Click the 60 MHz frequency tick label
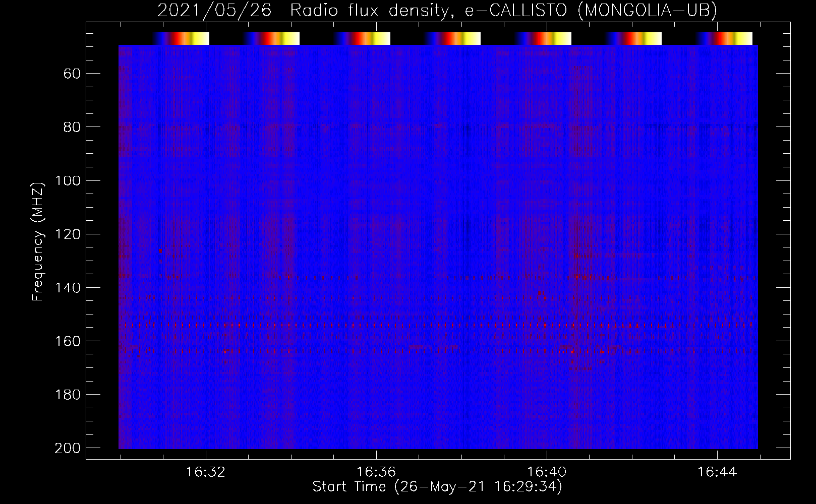The image size is (816, 504). click(72, 74)
